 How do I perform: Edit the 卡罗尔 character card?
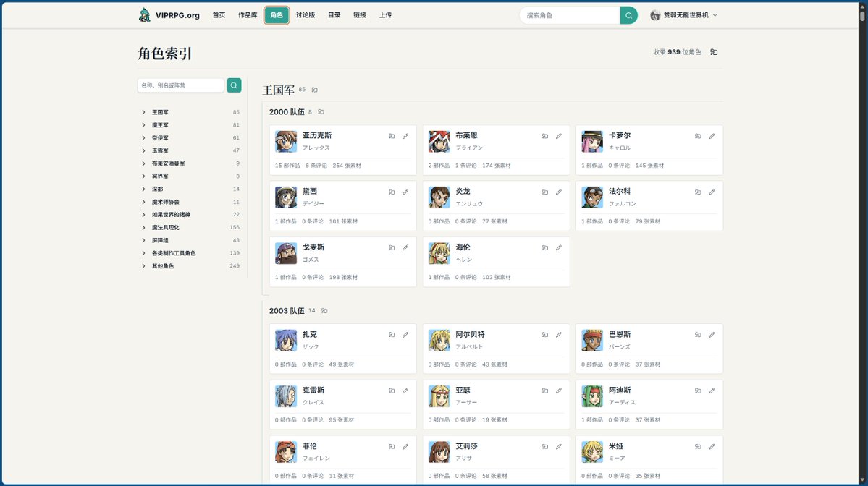pyautogui.click(x=712, y=136)
